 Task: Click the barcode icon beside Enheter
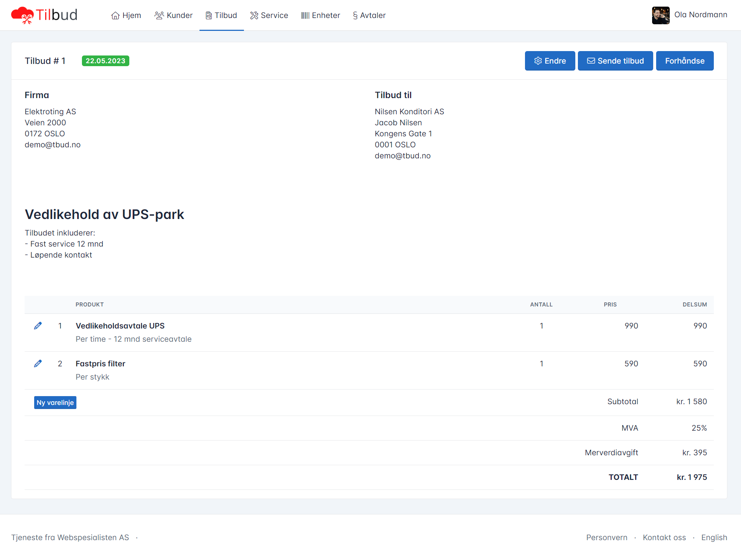click(305, 15)
